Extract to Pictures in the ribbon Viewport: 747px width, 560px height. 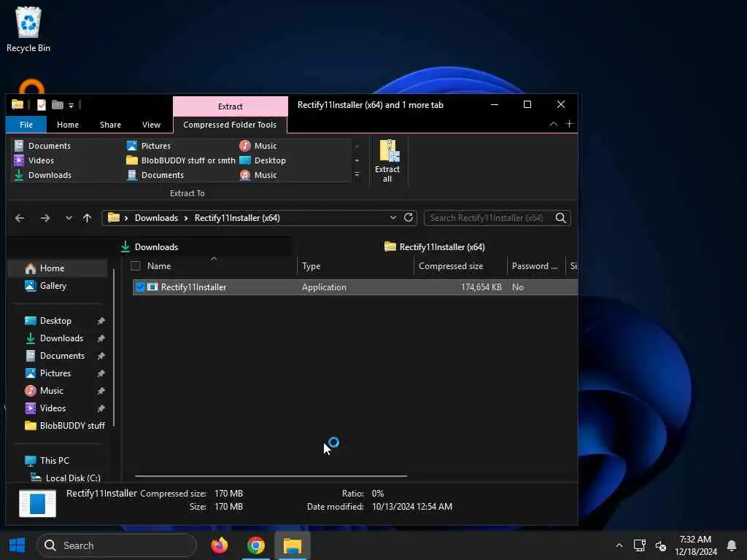click(x=149, y=146)
